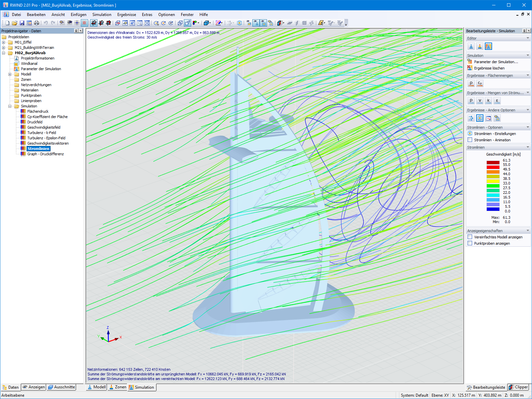Toggle the Stromlinien - Animation checkbox
Screen dimensions: 532x399
(470, 140)
